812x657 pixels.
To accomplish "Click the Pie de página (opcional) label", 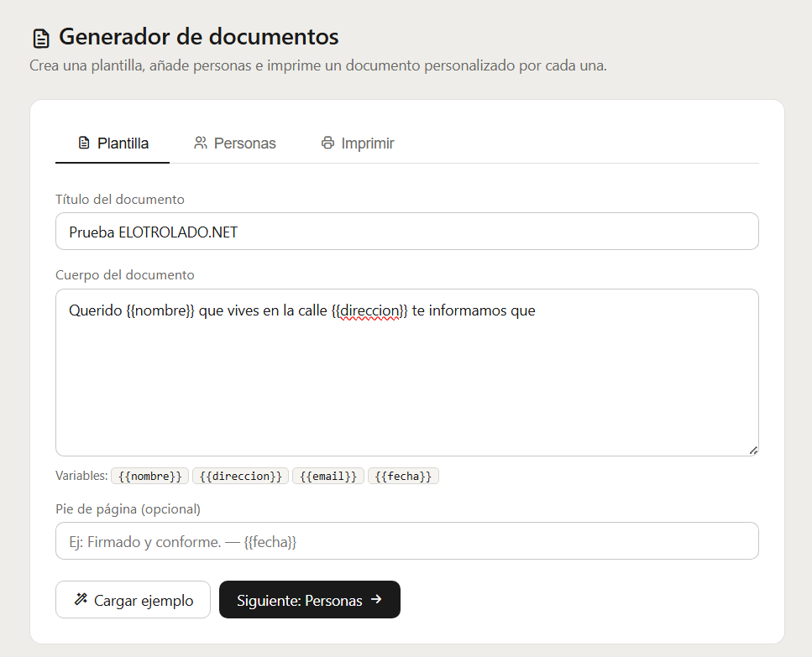I will 128,509.
